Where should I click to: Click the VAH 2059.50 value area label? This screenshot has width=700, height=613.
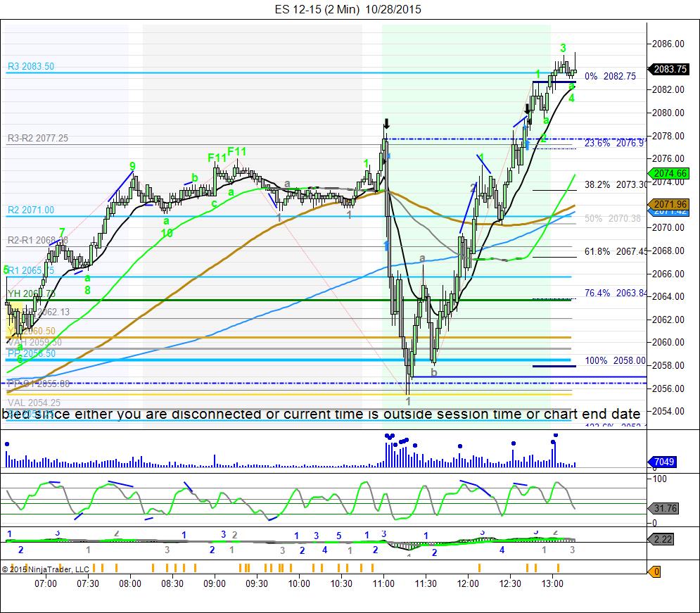click(34, 343)
